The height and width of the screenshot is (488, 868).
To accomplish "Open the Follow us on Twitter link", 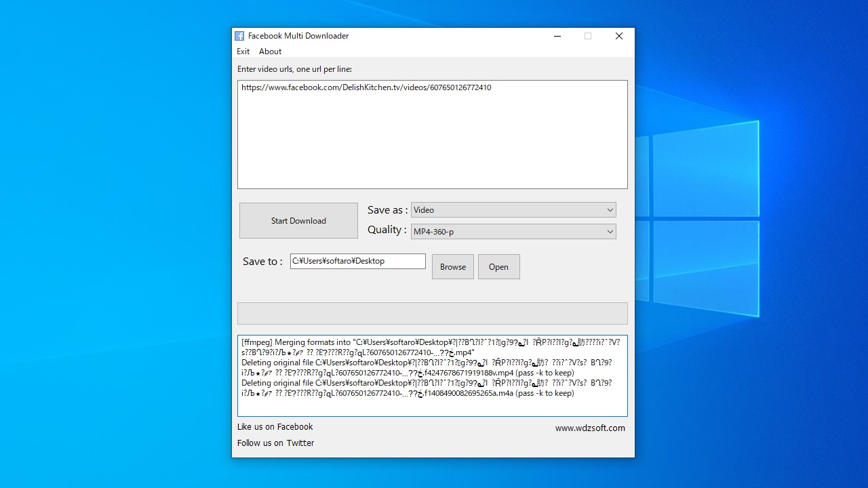I will click(x=276, y=443).
